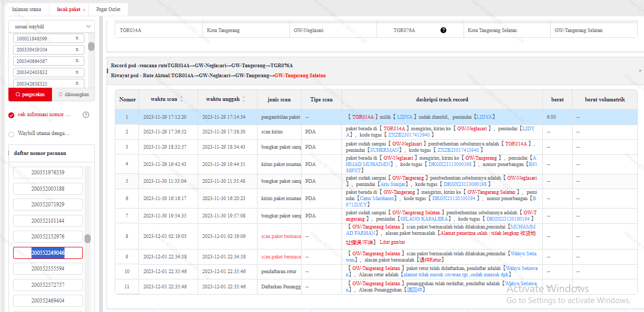Click the dikosongkan reset button
644x312 pixels.
(x=73, y=95)
